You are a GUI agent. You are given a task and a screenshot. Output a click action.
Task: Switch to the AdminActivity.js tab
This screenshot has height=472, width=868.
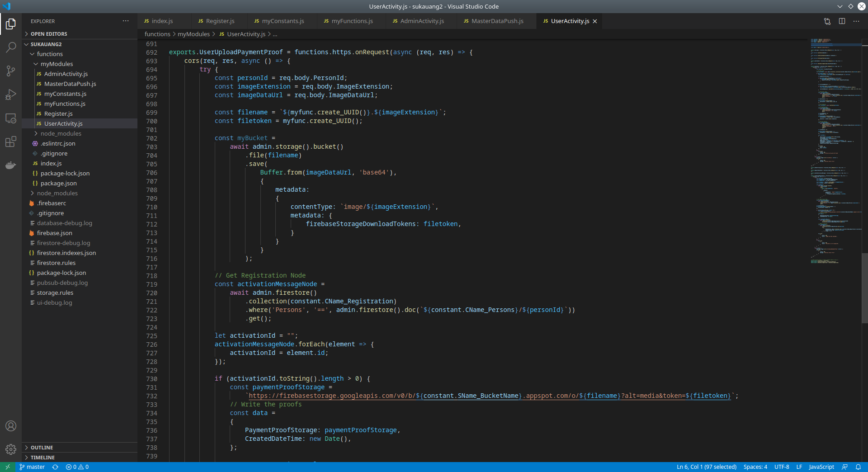point(422,21)
